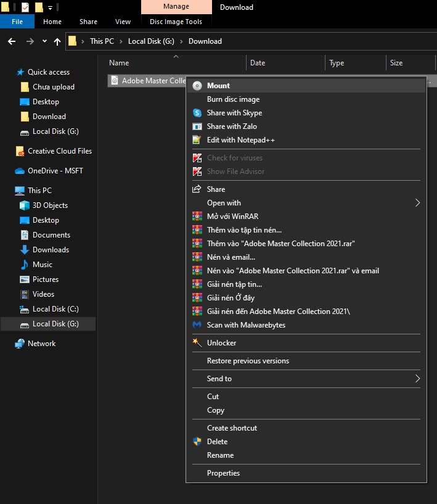This screenshot has height=504, width=437.
Task: Click the Zalo icon in context menu
Action: [x=197, y=126]
